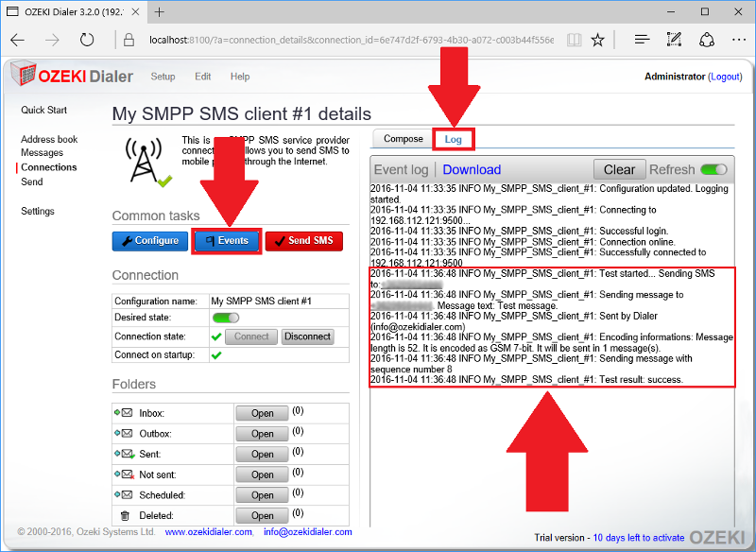The height and width of the screenshot is (552, 756).
Task: Open new browser tab plus icon
Action: click(x=160, y=12)
